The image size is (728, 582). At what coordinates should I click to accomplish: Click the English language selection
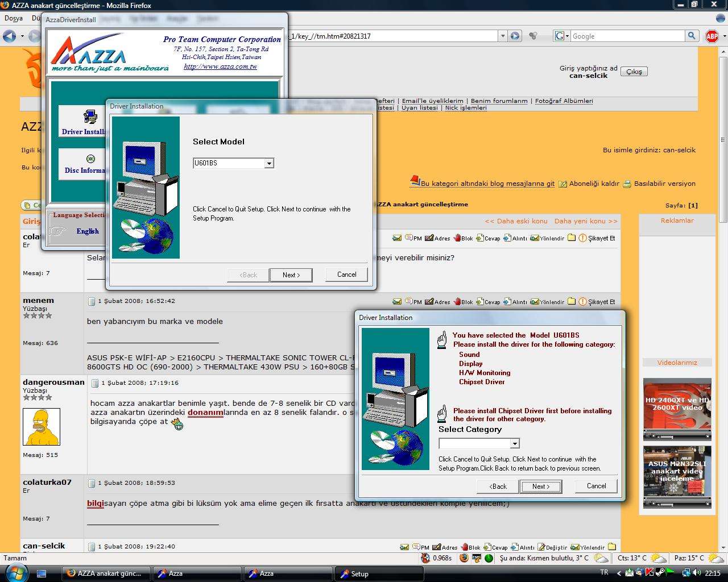pos(88,231)
